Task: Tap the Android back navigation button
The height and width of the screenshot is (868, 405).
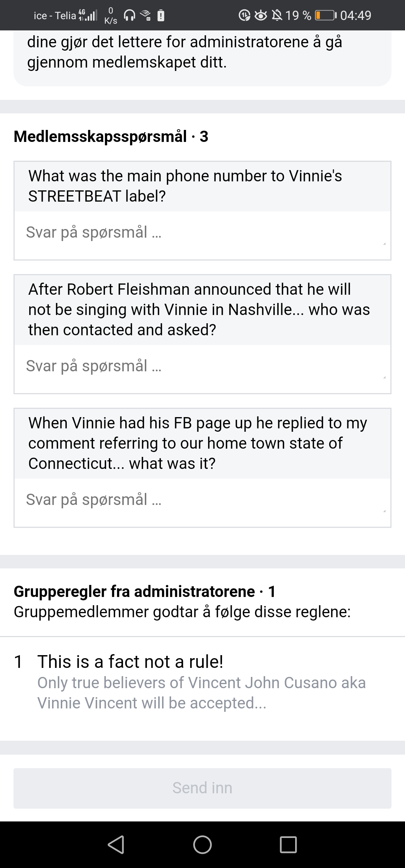Action: (x=116, y=845)
